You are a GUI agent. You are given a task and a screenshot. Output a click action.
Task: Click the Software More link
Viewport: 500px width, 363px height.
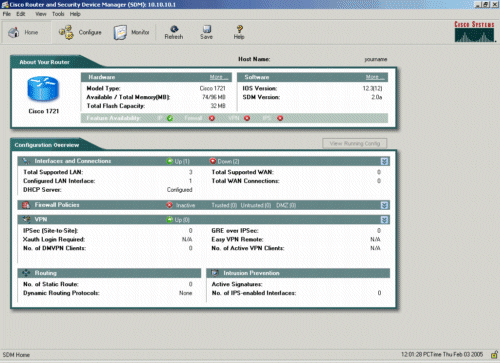[x=375, y=77]
